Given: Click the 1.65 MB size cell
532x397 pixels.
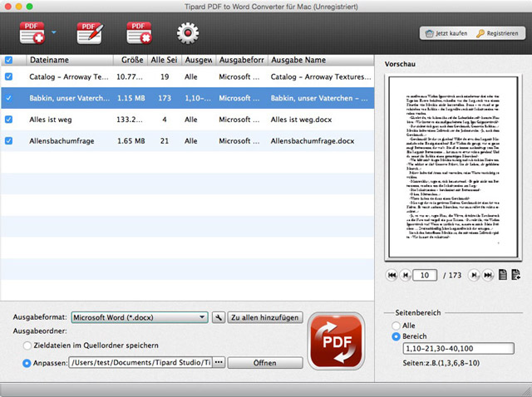Looking at the screenshot, I should [131, 140].
